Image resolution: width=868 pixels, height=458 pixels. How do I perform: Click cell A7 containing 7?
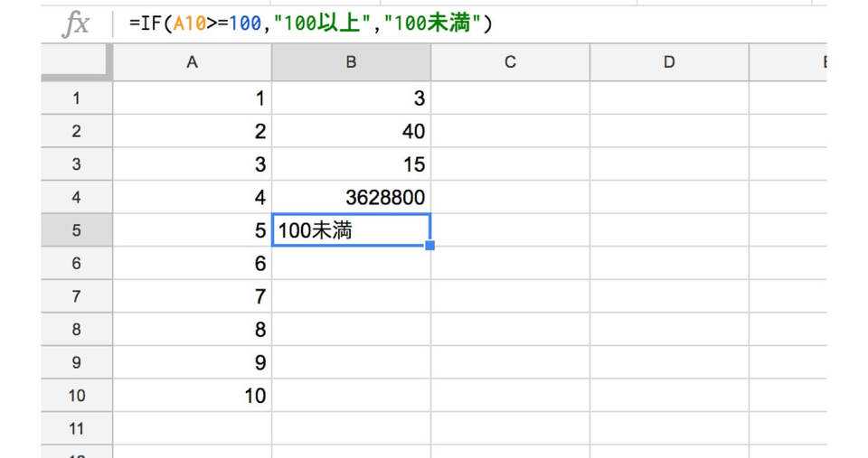pyautogui.click(x=192, y=296)
